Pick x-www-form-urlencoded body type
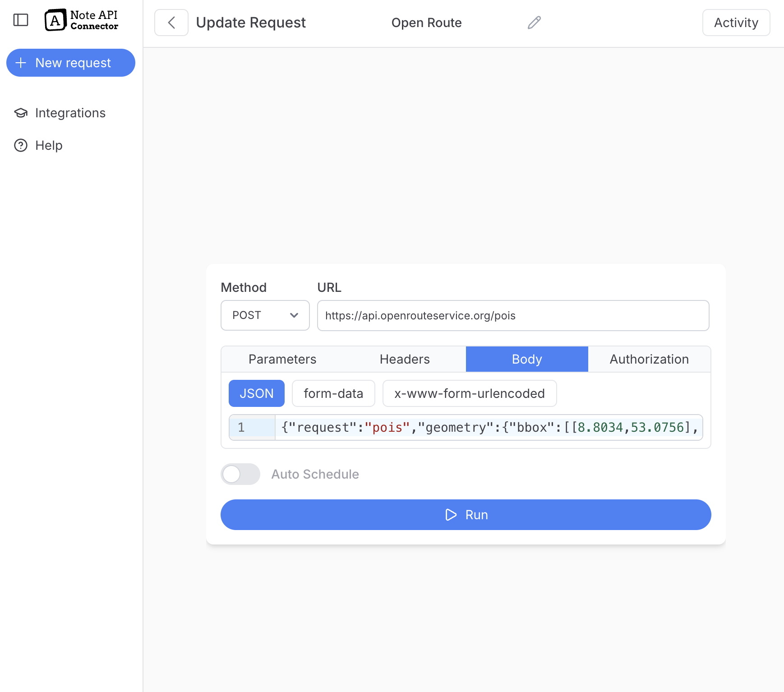 coord(469,393)
